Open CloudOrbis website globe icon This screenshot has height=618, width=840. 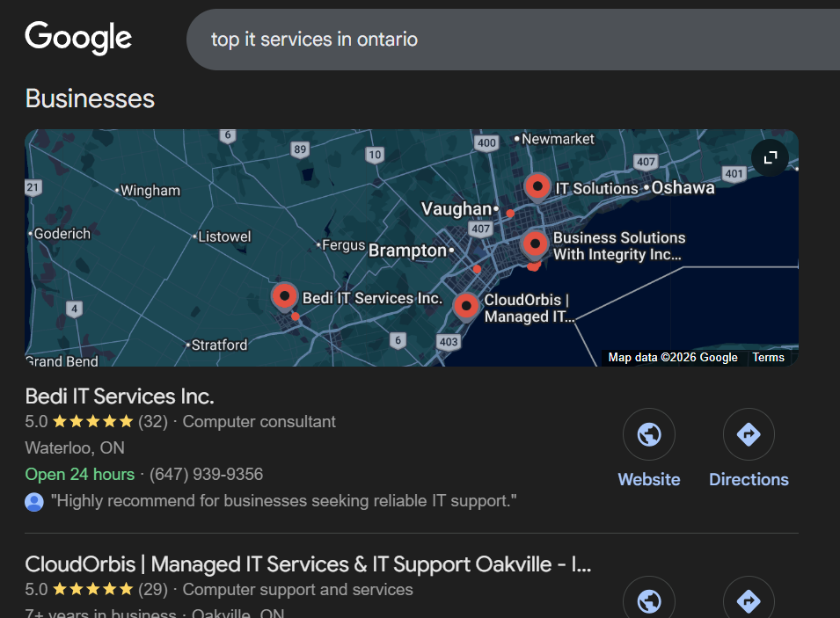coord(649,601)
